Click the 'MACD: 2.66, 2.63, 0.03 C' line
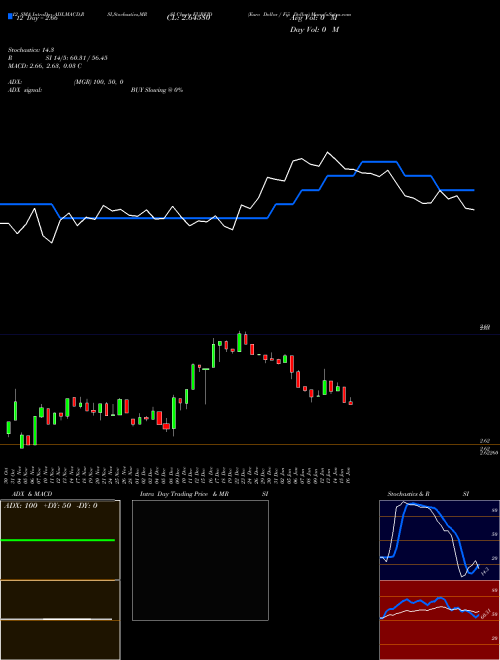Viewport: 500px width, 660px height. click(45, 66)
